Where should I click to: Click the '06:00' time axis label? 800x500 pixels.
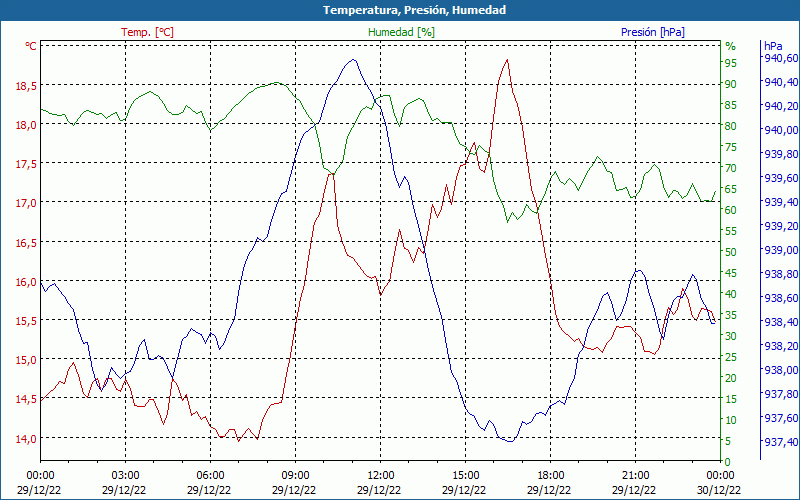click(210, 476)
